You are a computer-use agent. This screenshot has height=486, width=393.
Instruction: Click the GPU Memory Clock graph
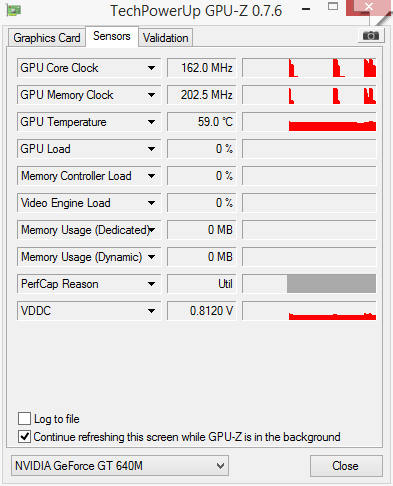[309, 95]
